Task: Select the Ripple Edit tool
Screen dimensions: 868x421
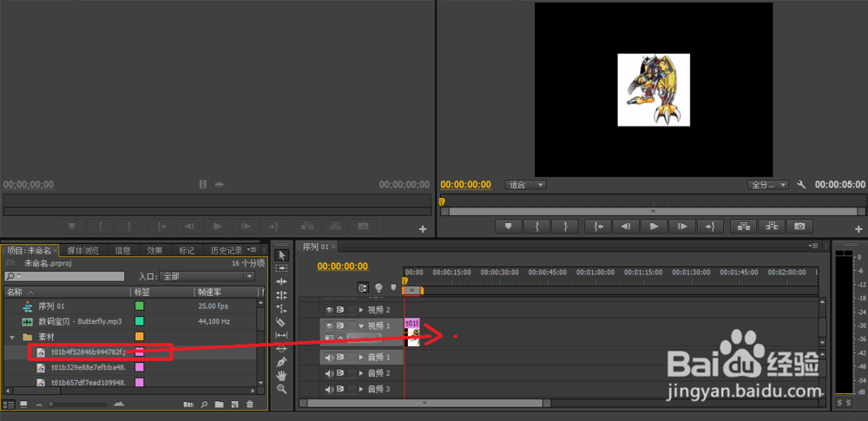Action: click(282, 281)
